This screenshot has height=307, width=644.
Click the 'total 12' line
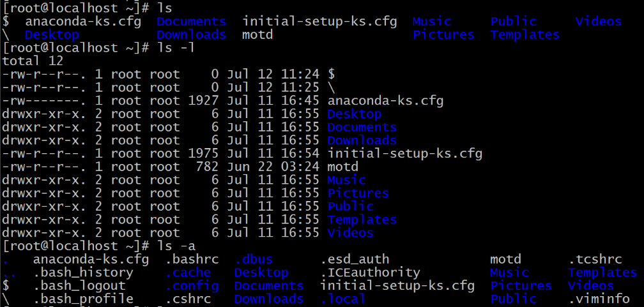[x=33, y=61]
